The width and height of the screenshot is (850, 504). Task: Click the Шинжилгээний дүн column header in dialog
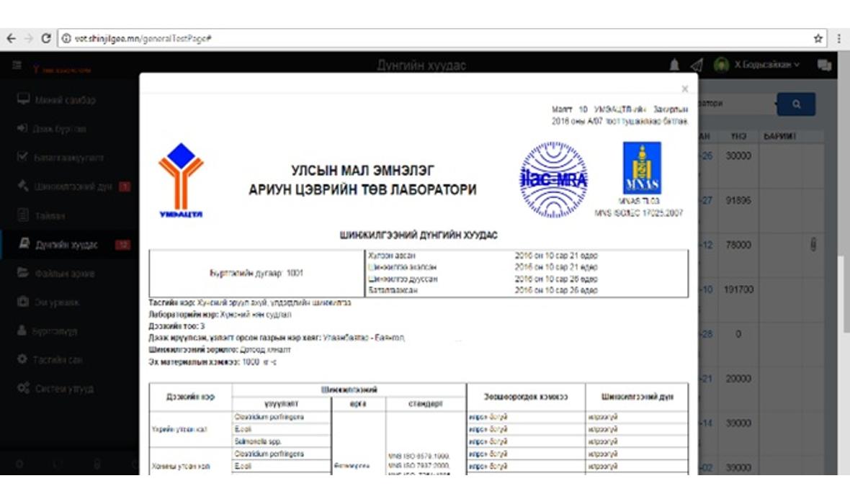(x=637, y=397)
